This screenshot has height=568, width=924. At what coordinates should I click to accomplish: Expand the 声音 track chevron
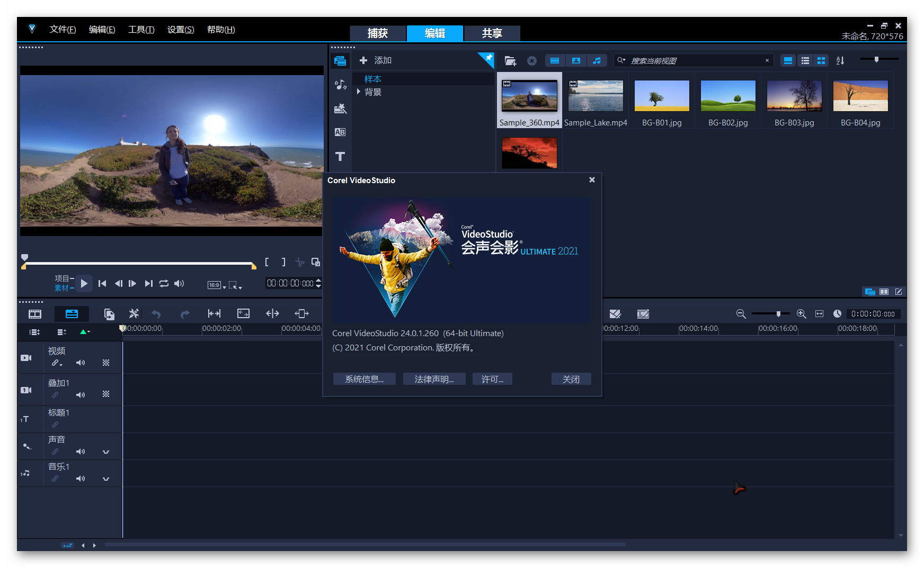(x=106, y=452)
